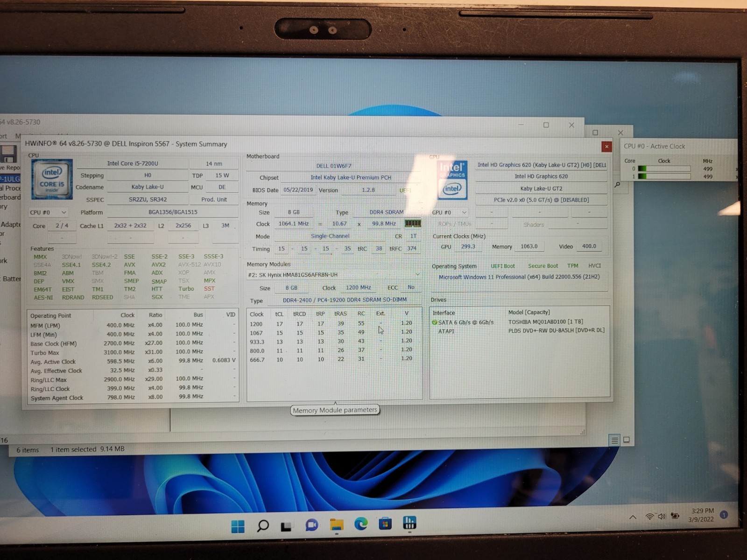Click the Turbo Max operating point row
The image size is (747, 560).
(133, 352)
